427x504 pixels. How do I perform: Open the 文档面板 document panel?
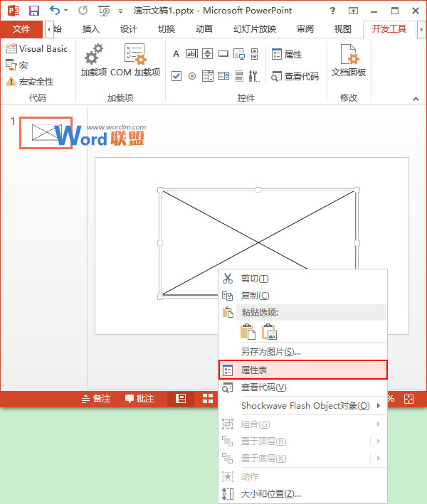click(x=349, y=60)
